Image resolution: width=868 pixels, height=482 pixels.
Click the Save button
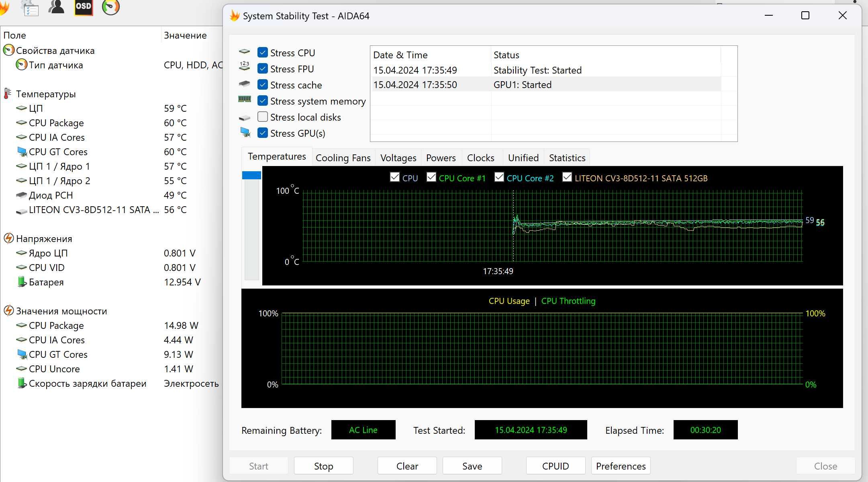tap(472, 466)
